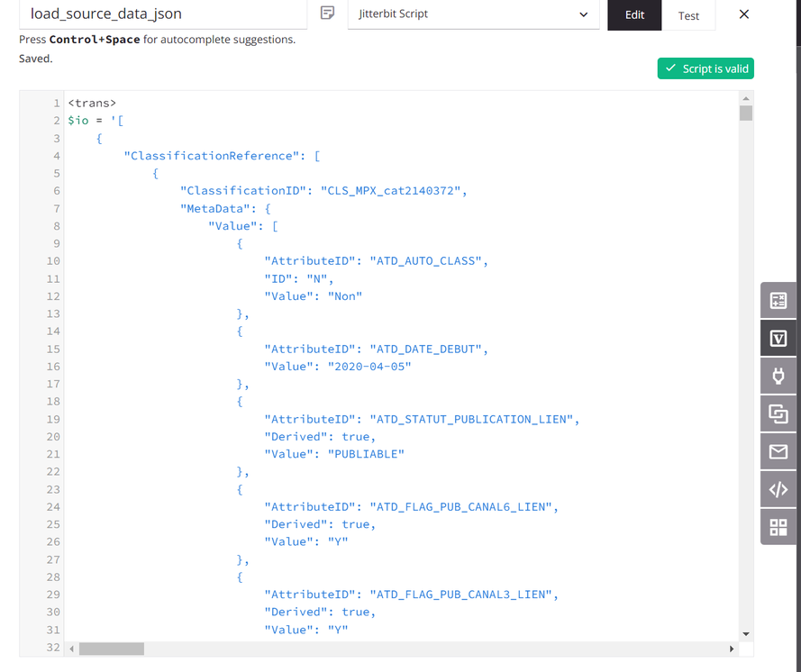Switch to the Test tab
The image size is (801, 672).
[689, 15]
